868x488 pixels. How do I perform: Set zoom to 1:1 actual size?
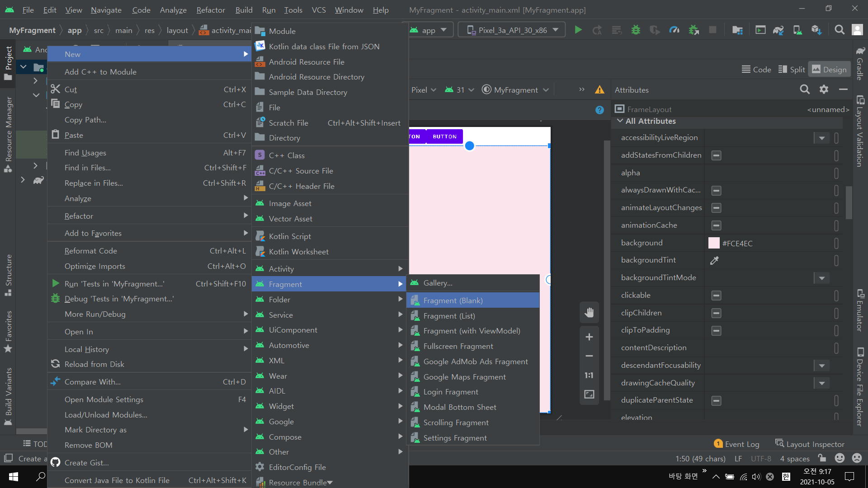[x=589, y=375]
